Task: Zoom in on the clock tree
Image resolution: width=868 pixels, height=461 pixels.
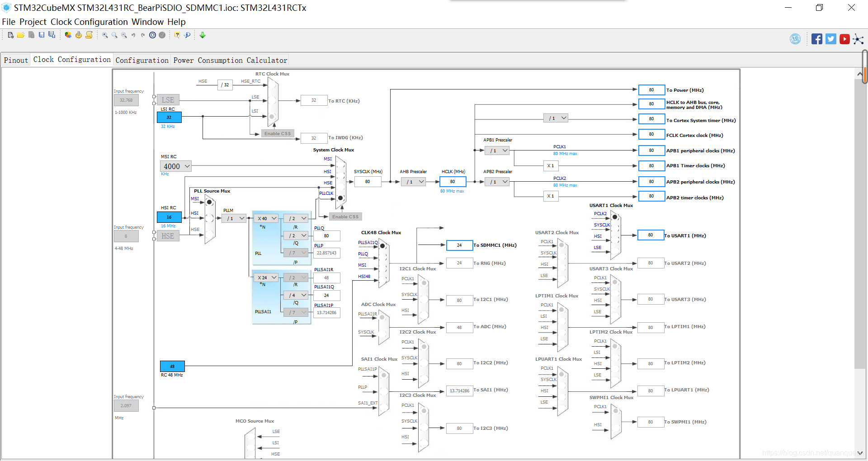Action: 105,35
